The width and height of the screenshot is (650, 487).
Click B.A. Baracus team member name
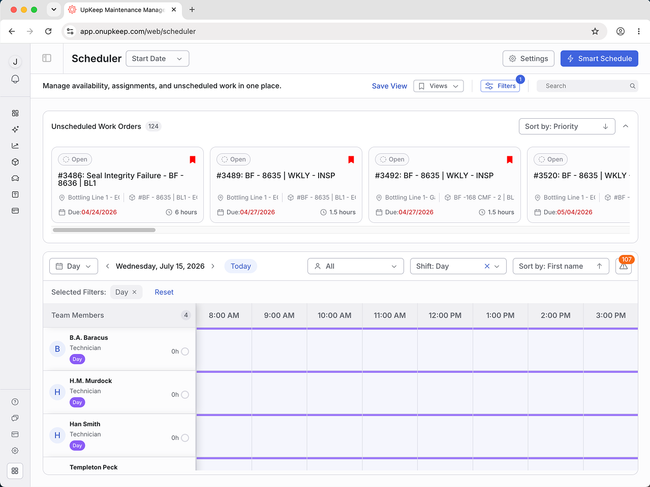point(89,338)
